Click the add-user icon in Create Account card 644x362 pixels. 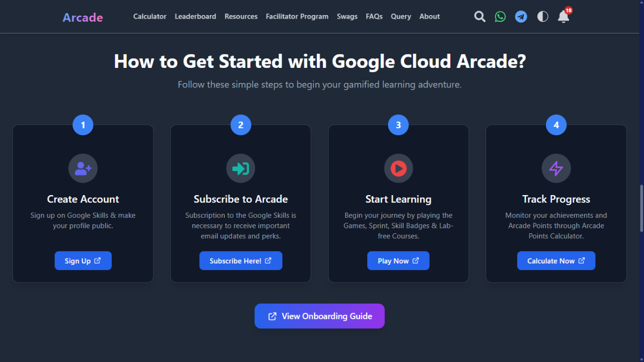pyautogui.click(x=83, y=168)
